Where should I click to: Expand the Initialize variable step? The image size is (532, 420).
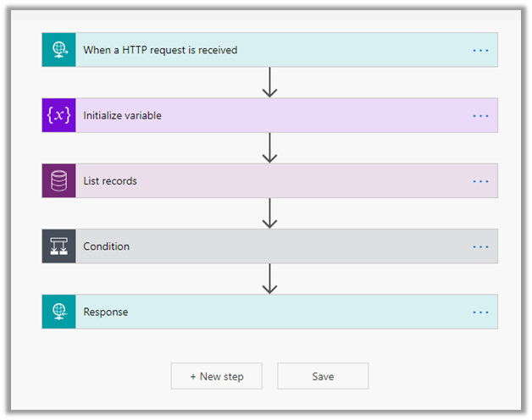tap(254, 115)
